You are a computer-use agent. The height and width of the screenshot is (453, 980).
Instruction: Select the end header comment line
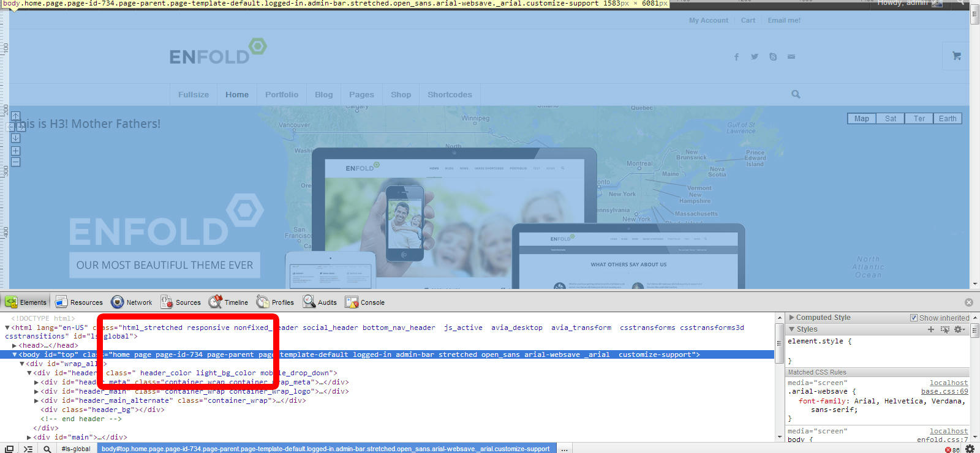[x=81, y=419]
